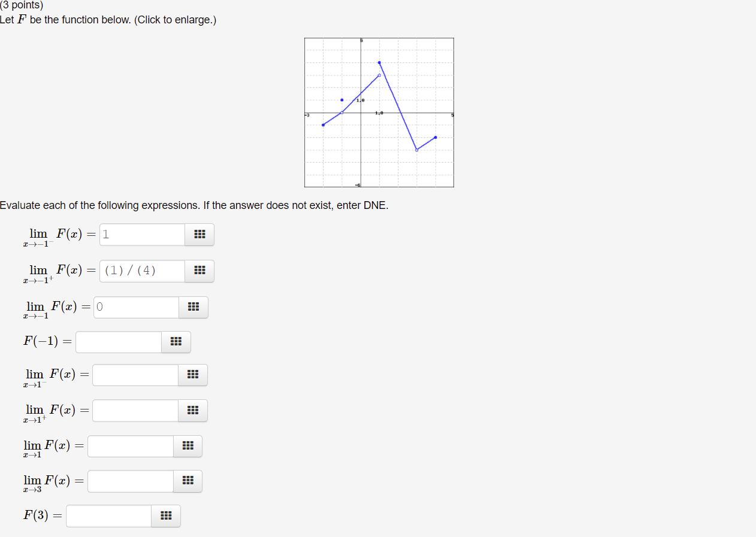Select the input containing the answer 1
Viewport: 756px width, 537px height.
click(142, 234)
